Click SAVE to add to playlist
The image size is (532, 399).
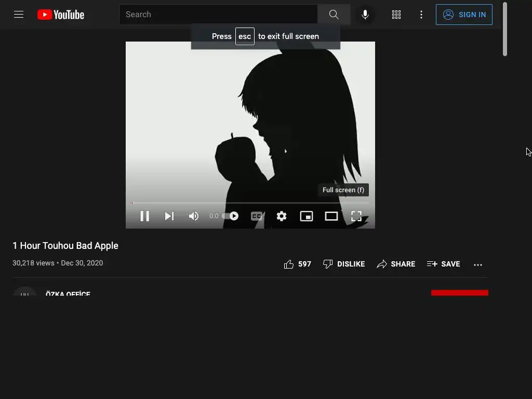pos(444,264)
